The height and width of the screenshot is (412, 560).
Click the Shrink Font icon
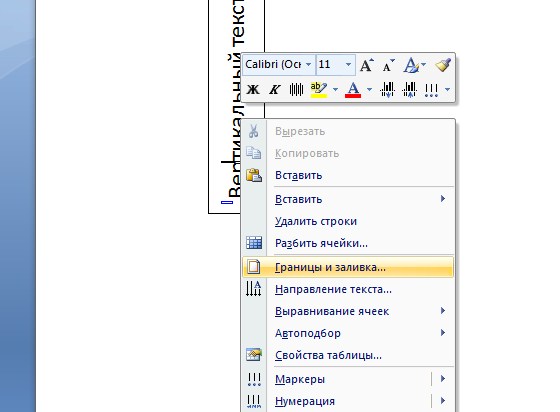click(389, 65)
